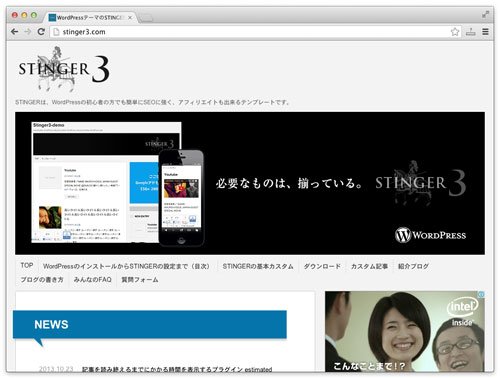Click the STINGER 3 site logo
Screen dimensions: 500x378
(x=63, y=69)
